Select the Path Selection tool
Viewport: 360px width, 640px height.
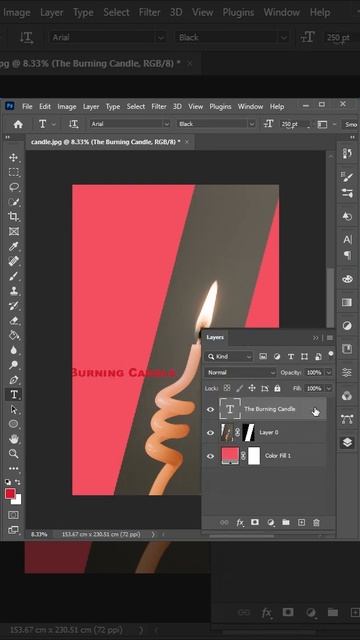coord(13,409)
